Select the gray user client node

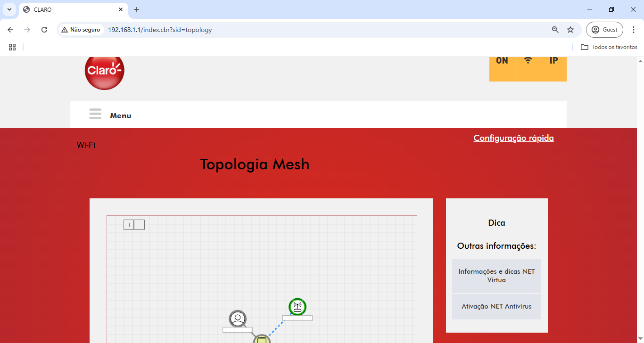(x=238, y=318)
